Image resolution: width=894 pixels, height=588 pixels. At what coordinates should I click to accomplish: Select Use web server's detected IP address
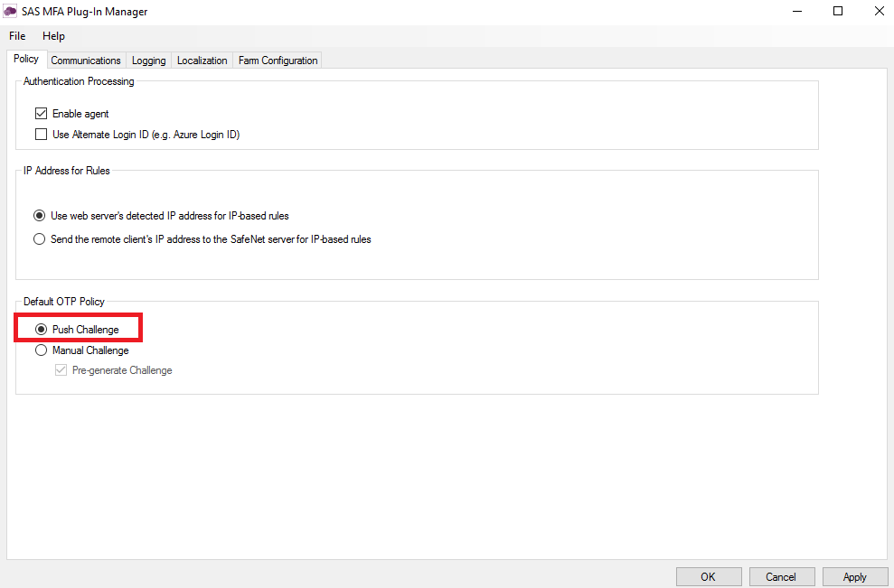40,216
